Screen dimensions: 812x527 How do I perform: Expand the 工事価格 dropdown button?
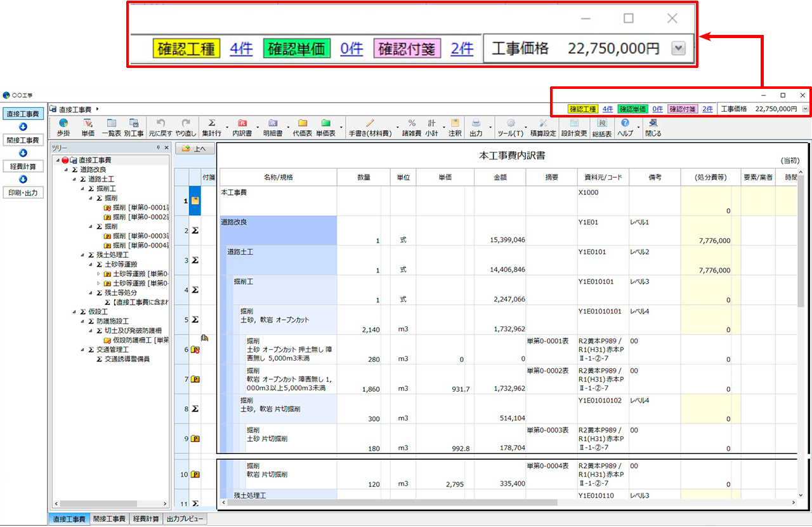[x=806, y=109]
